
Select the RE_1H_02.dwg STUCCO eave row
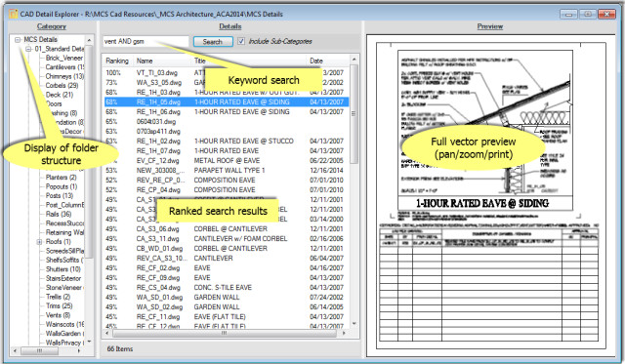coord(227,141)
